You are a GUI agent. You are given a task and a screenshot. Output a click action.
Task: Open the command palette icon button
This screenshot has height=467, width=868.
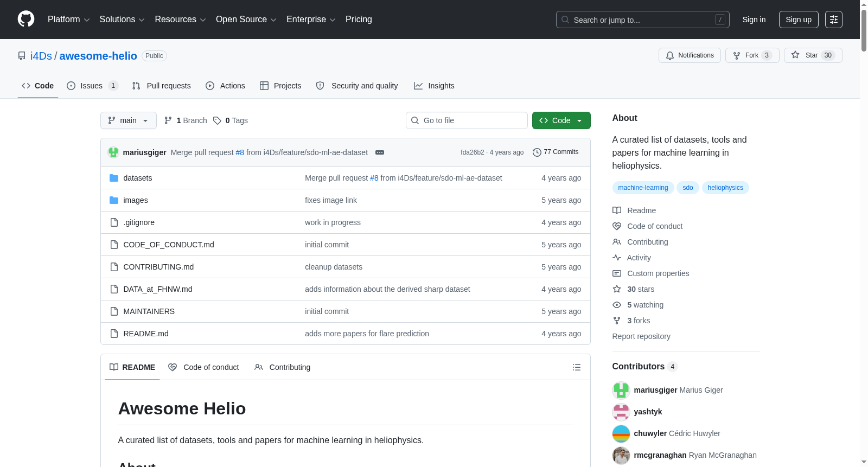coord(834,20)
